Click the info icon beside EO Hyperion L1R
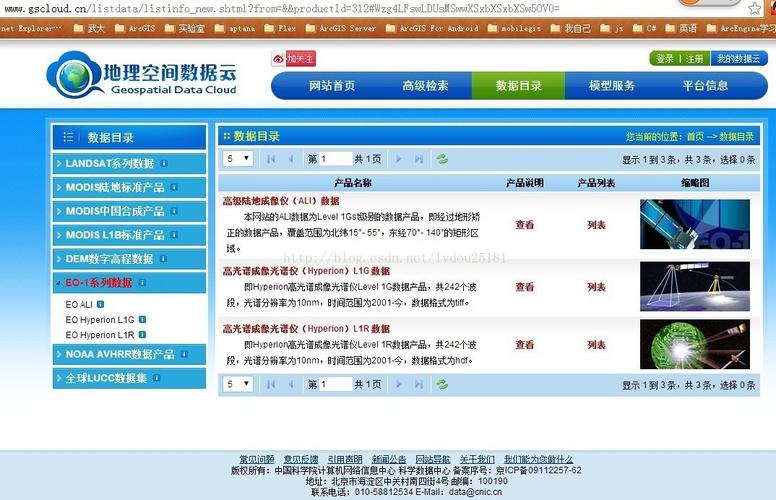This screenshot has width=776, height=500. click(x=142, y=335)
